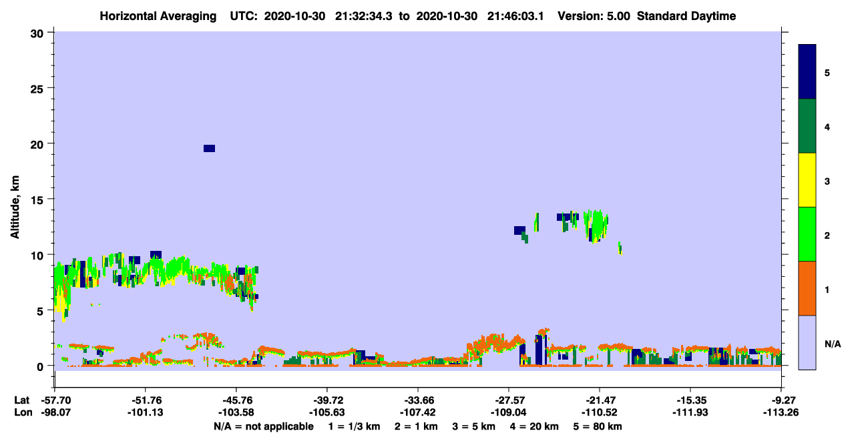Click the legend entry '3 = 5 km'
Image resolution: width=868 pixels, height=445 pixels.
pos(474,426)
